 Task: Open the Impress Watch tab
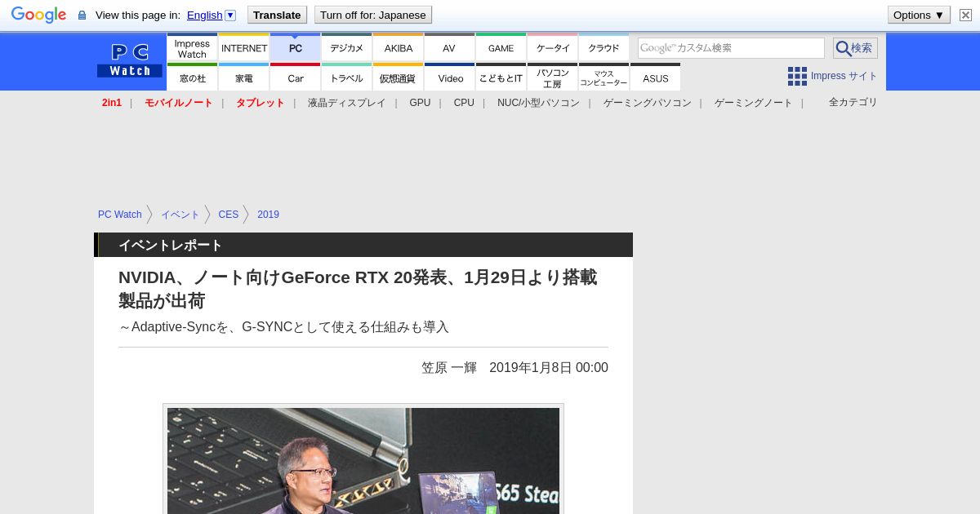[192, 47]
